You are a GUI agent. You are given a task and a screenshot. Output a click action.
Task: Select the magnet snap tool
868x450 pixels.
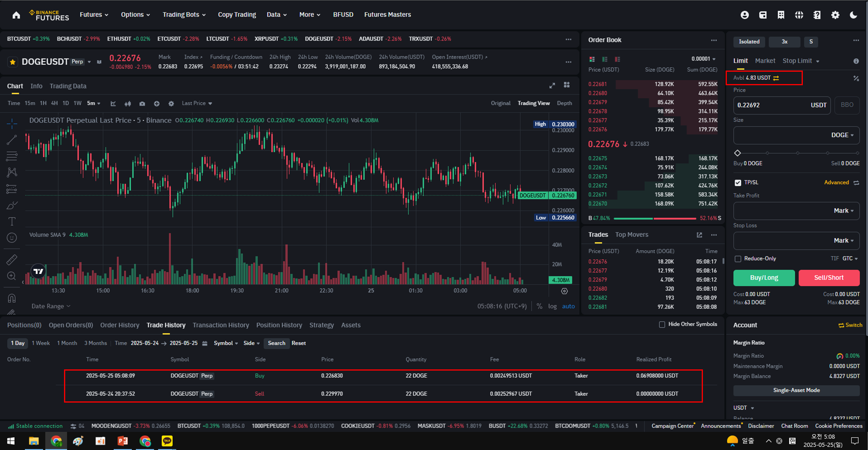coord(12,298)
